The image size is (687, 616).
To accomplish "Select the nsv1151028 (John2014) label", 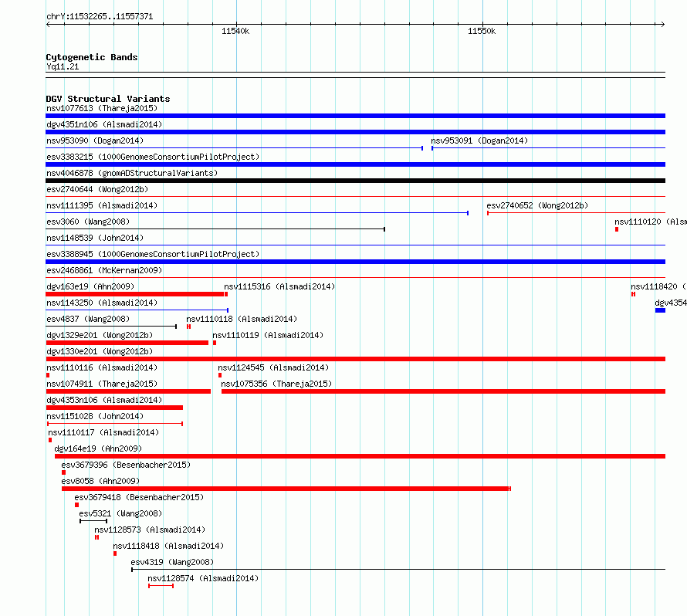I will 95,416.
